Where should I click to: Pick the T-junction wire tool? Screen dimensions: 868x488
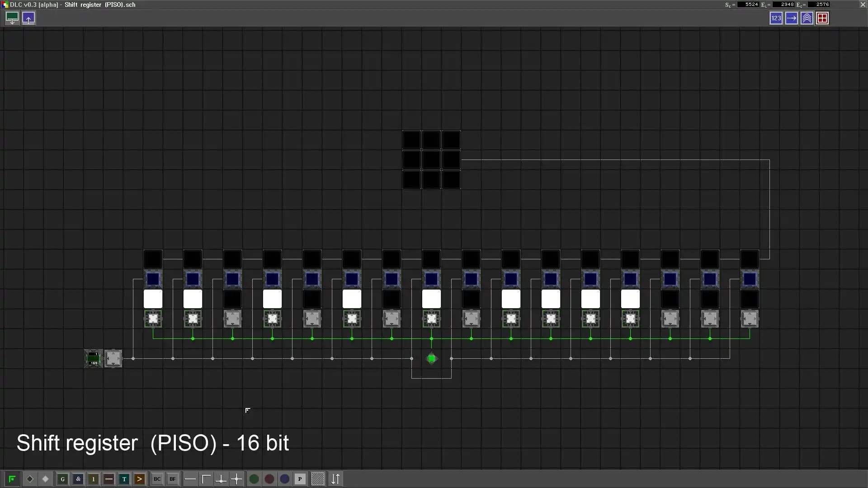221,479
